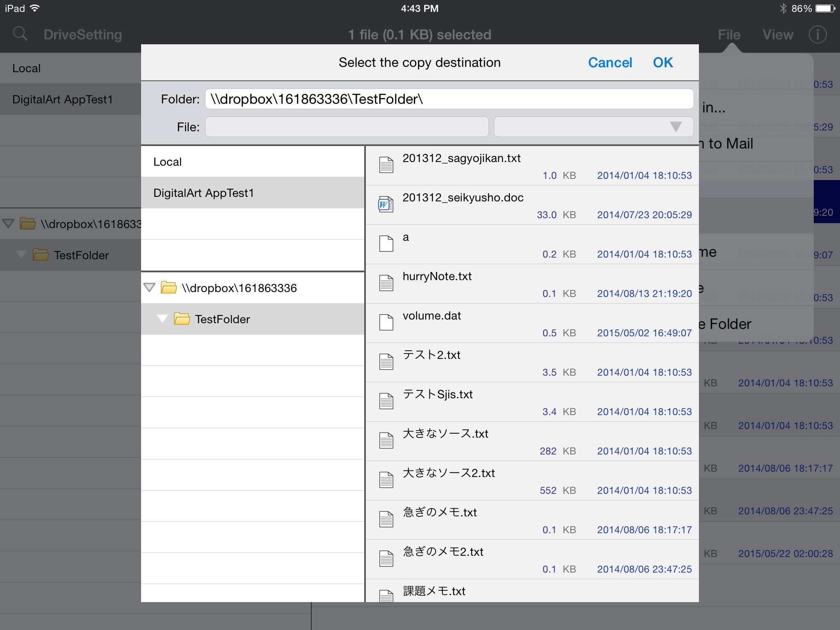Click background \\dropbox folder icon
This screenshot has width=840, height=630.
pos(27,224)
